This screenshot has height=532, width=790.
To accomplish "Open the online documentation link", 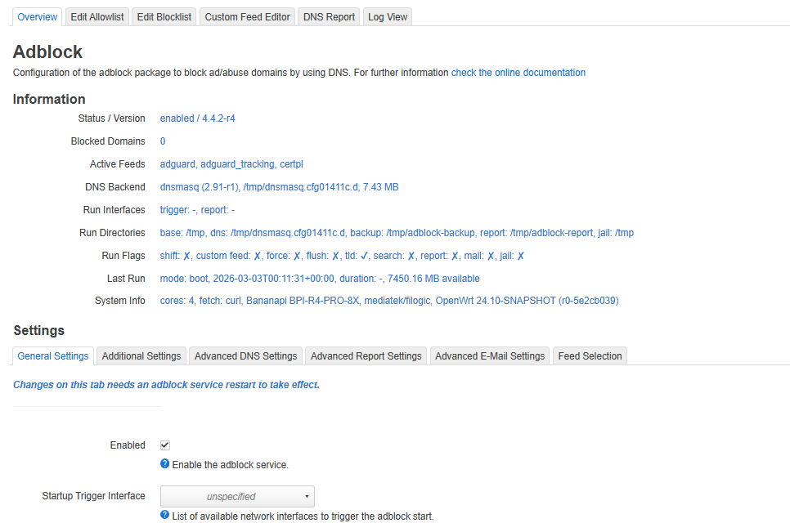I will coord(518,73).
